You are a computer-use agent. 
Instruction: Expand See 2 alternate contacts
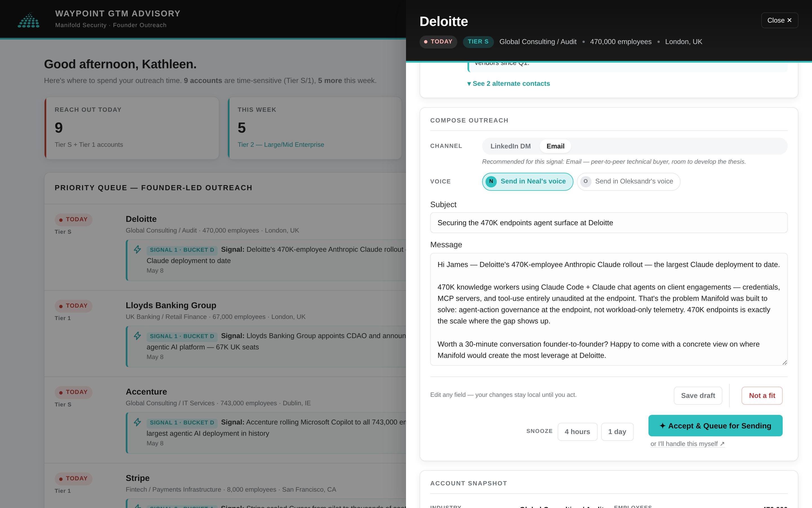508,84
